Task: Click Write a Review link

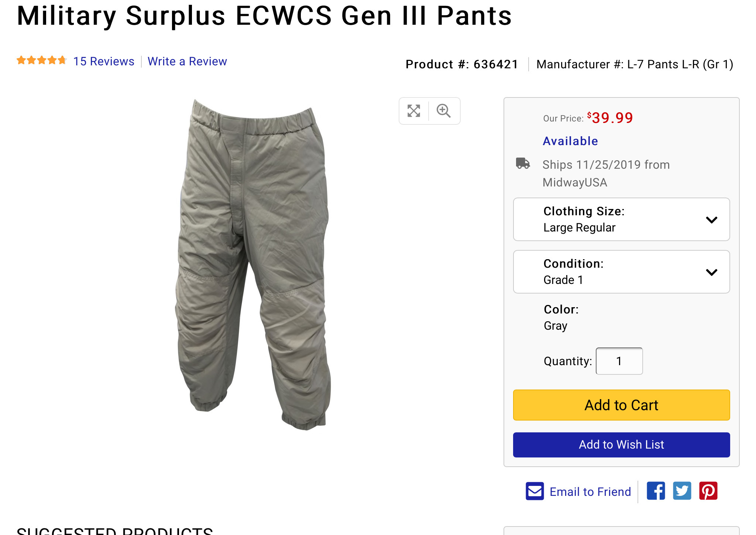Action: coord(187,61)
